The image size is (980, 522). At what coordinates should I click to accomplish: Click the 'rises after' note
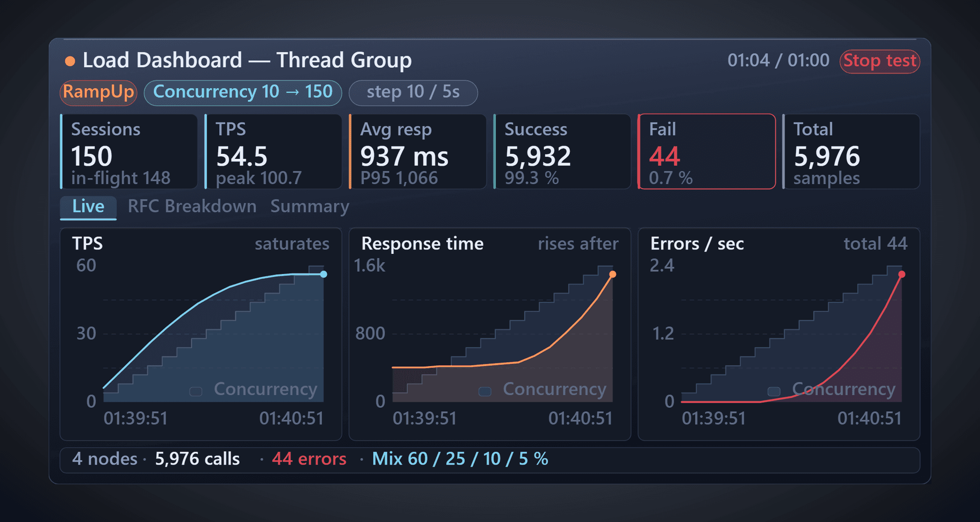tap(578, 244)
